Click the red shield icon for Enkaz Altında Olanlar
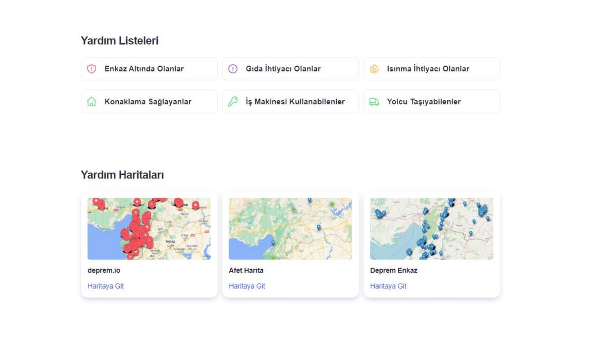 pyautogui.click(x=92, y=69)
